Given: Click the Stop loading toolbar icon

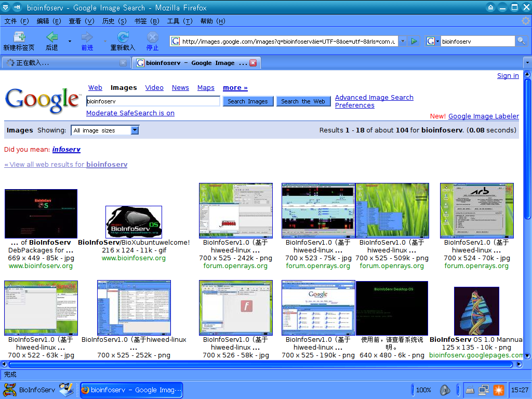Looking at the screenshot, I should [152, 37].
